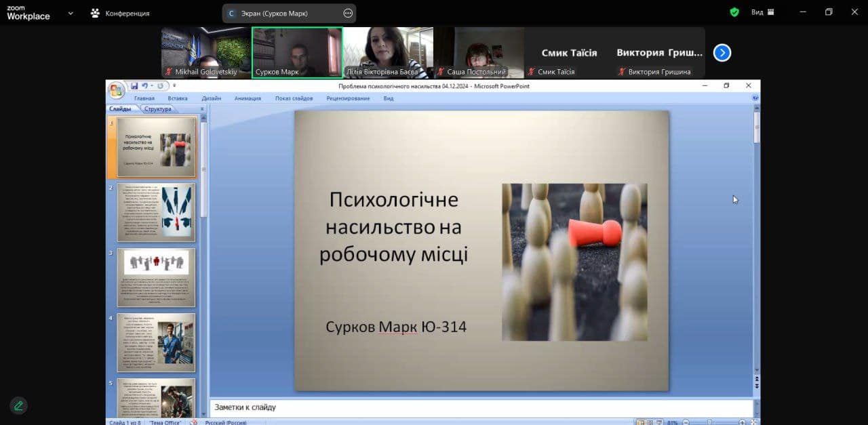Screen dimensions: 868x425
Task: Click the Конференция button
Action: [x=120, y=13]
